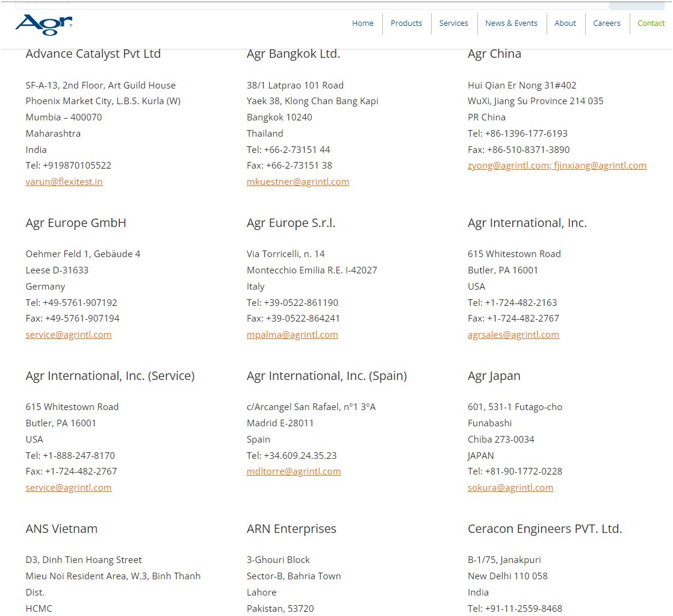Click the Agr China email link

click(557, 166)
